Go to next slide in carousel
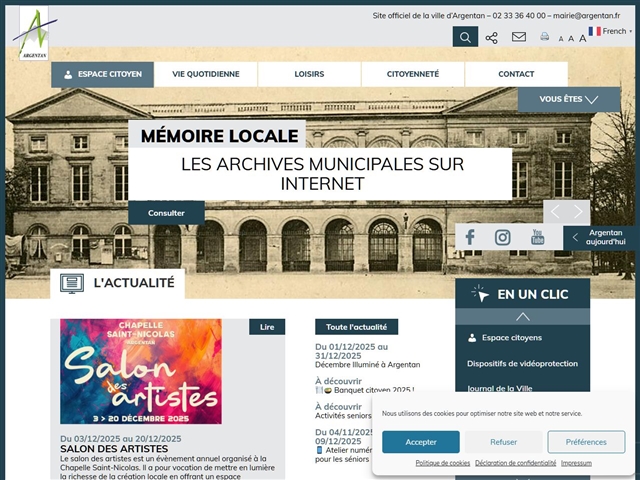The image size is (640, 480). 578,211
